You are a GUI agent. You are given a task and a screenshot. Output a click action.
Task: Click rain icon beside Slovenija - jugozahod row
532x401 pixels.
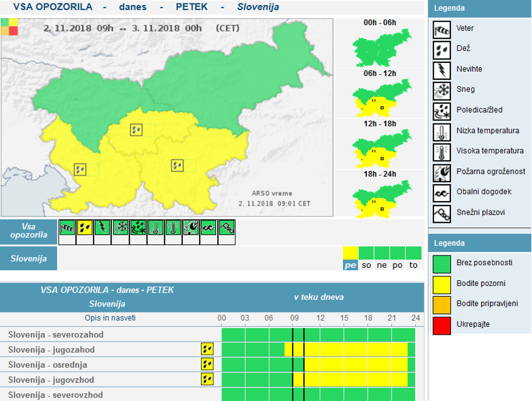tap(207, 349)
